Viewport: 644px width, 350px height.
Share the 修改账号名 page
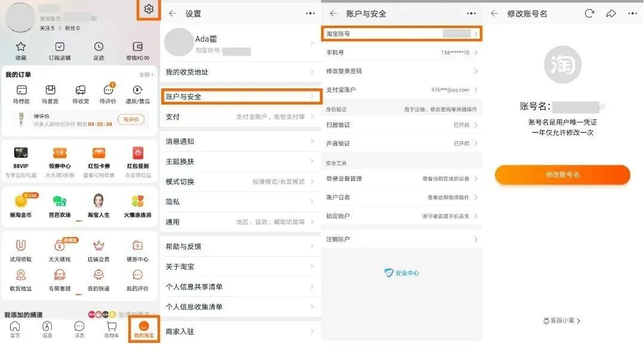611,14
